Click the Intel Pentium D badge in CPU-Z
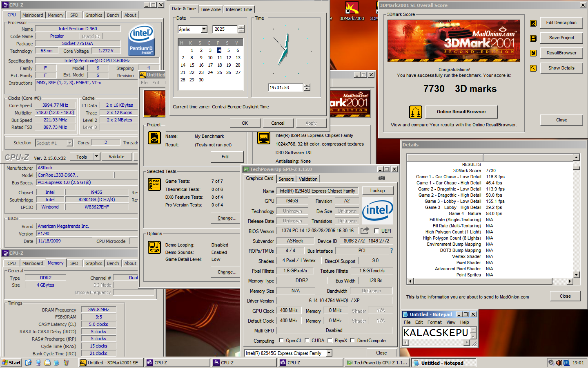 141,40
